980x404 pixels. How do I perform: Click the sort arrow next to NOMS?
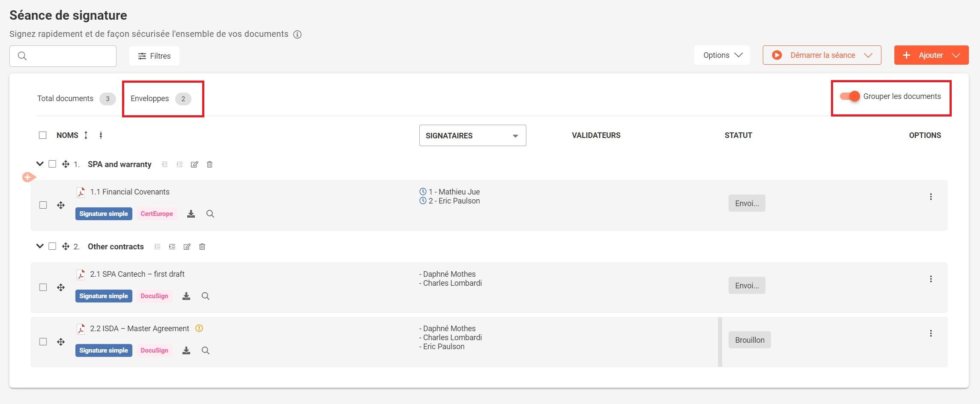tap(86, 135)
